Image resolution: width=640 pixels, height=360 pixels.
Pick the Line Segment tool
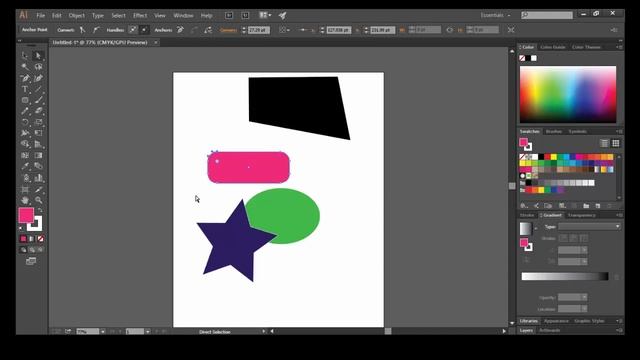click(x=38, y=89)
